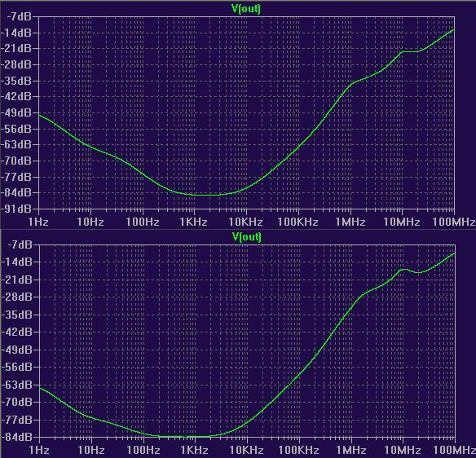
Task: Click the V(out) trace label in lower plot pane
Action: coord(246,236)
